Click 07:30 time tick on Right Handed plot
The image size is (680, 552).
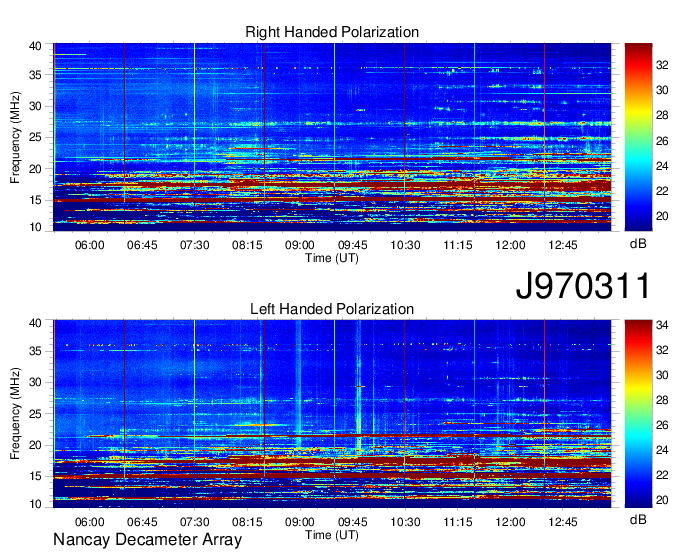pos(194,245)
